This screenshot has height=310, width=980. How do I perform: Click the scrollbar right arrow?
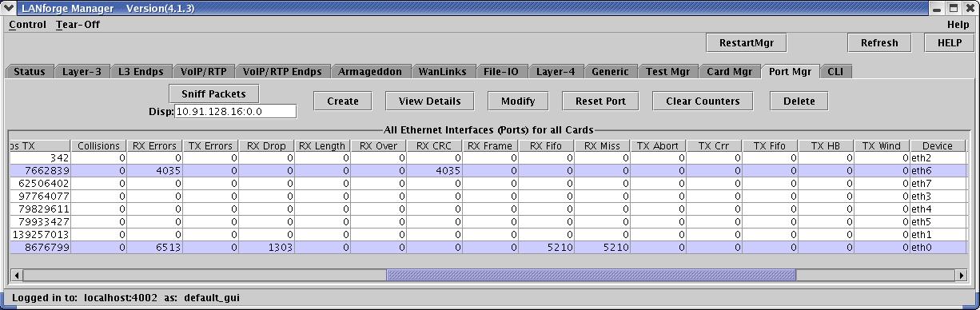click(961, 275)
